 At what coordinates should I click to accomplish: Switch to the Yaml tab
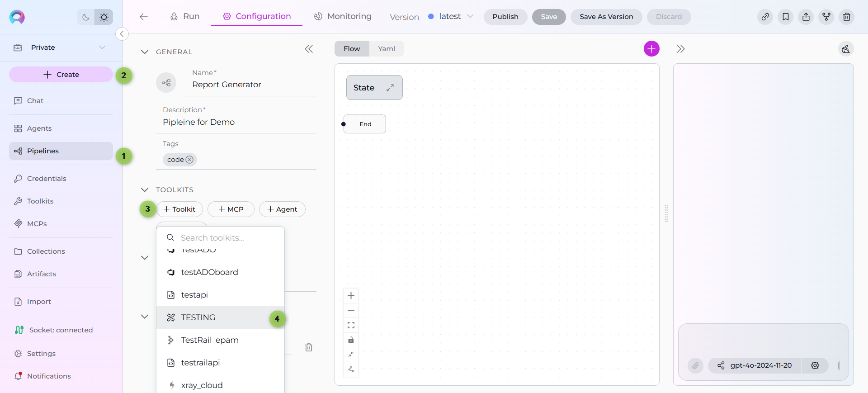point(386,49)
